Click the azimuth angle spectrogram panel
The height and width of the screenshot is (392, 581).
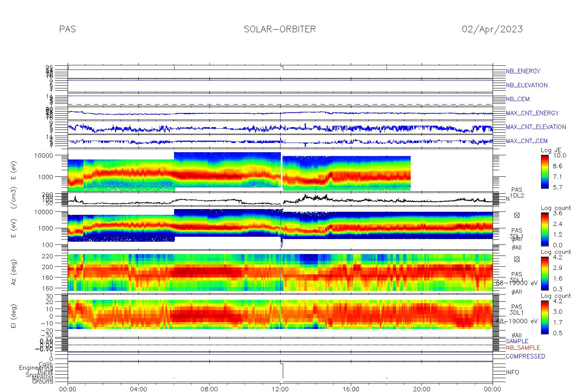coord(280,272)
